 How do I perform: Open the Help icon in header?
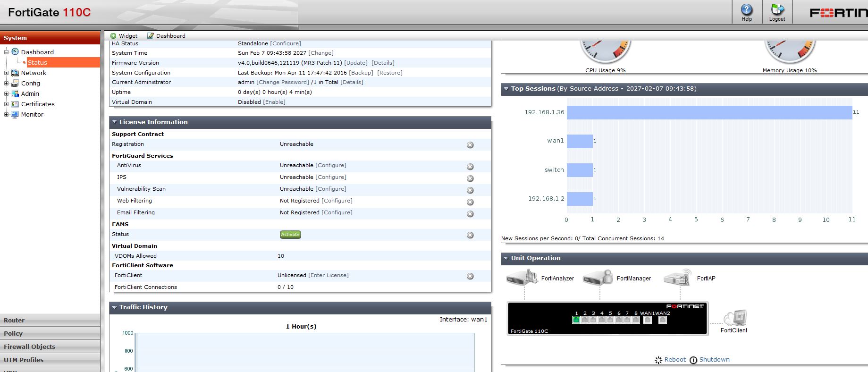(747, 9)
